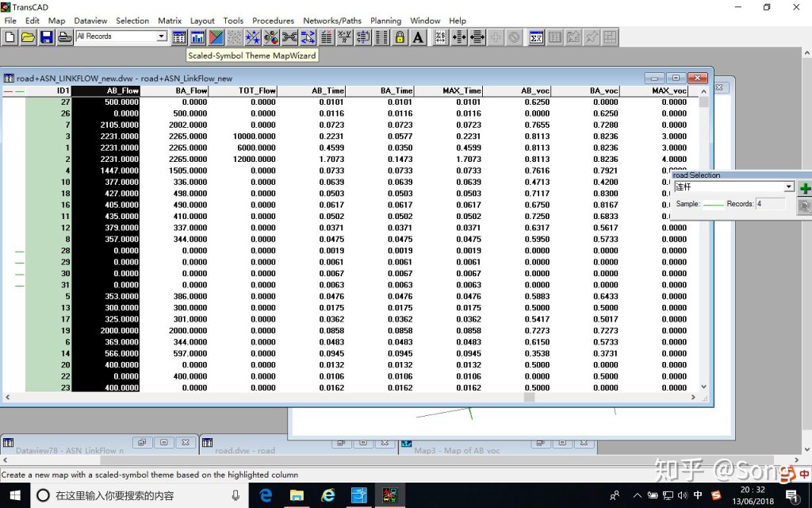The width and height of the screenshot is (812, 508).
Task: Open the notification center icon
Action: pos(792,496)
